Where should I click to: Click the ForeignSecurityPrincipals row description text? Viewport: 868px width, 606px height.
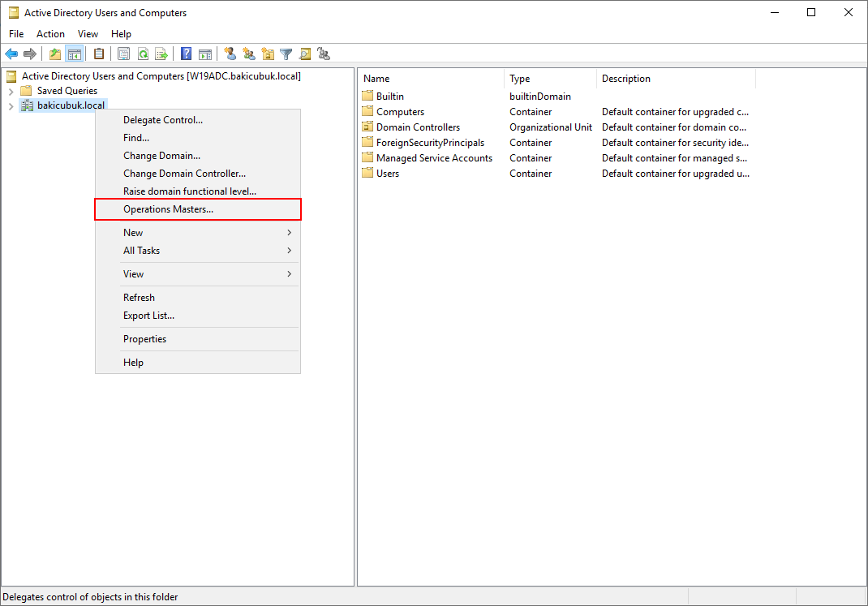pos(676,142)
